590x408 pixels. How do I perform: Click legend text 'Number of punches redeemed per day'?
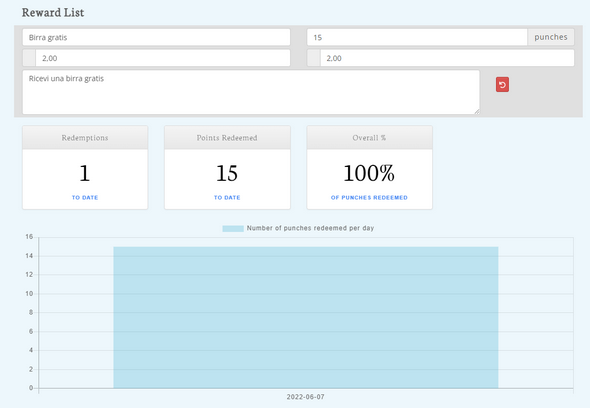tap(310, 228)
